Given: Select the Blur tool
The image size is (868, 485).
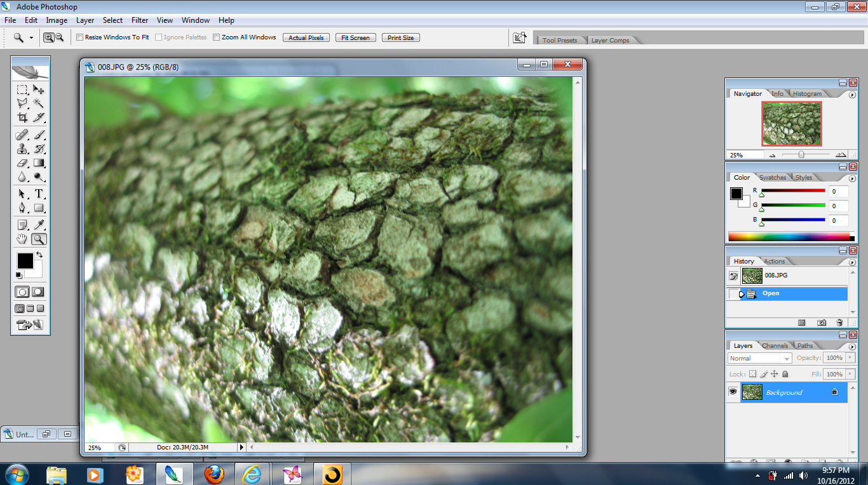Looking at the screenshot, I should click(x=22, y=177).
